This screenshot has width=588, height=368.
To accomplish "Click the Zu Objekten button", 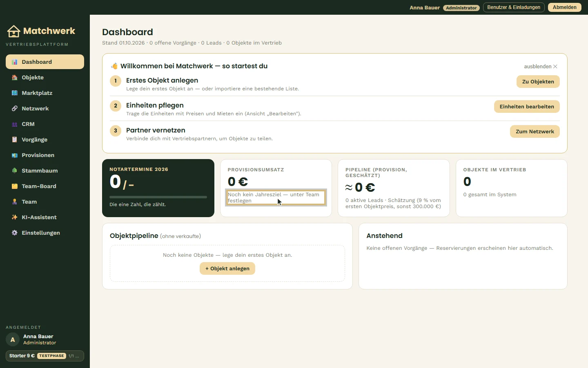I will (538, 81).
